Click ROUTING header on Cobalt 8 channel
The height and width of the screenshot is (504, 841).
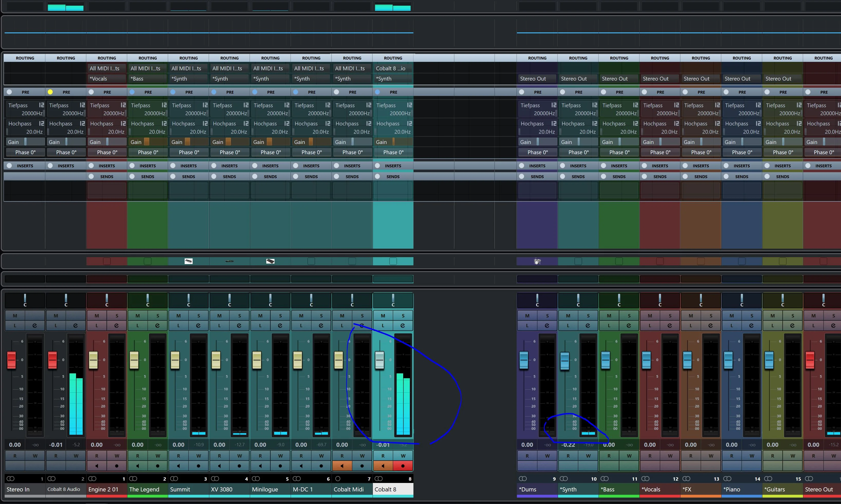(393, 58)
